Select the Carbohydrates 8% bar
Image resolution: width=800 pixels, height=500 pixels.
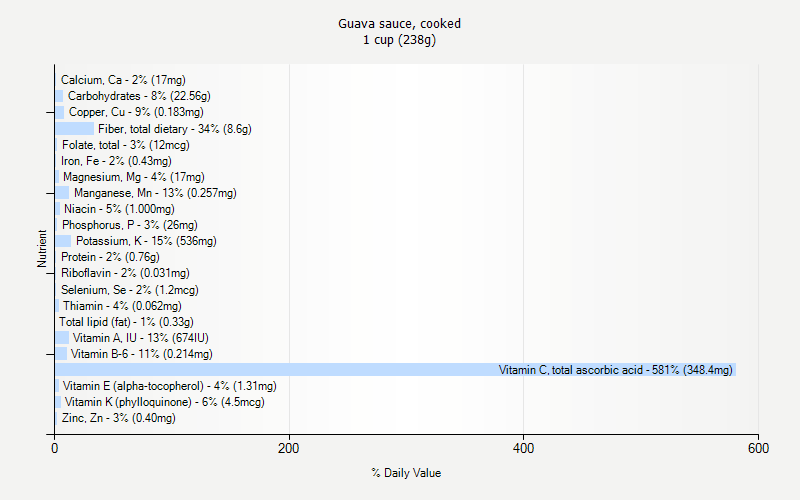(59, 96)
